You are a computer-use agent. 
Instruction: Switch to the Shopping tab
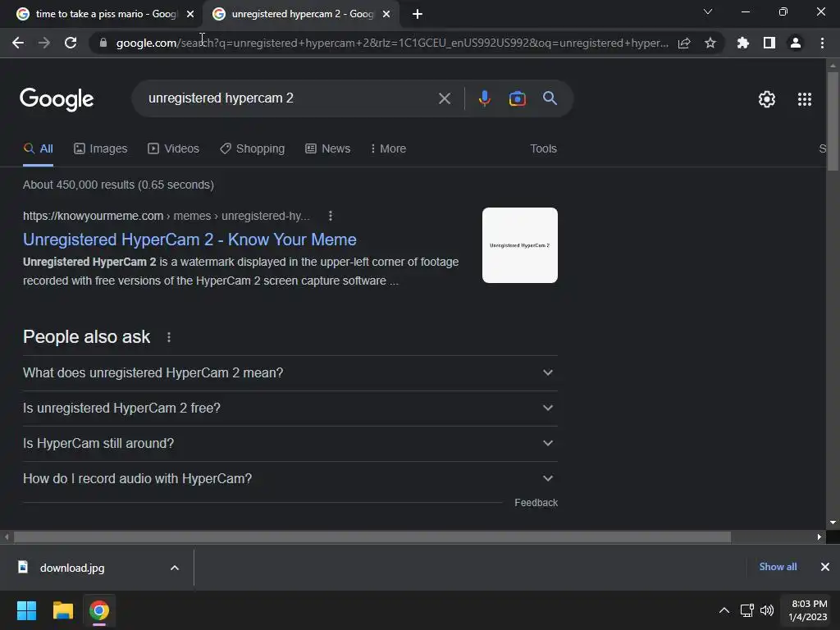point(253,149)
